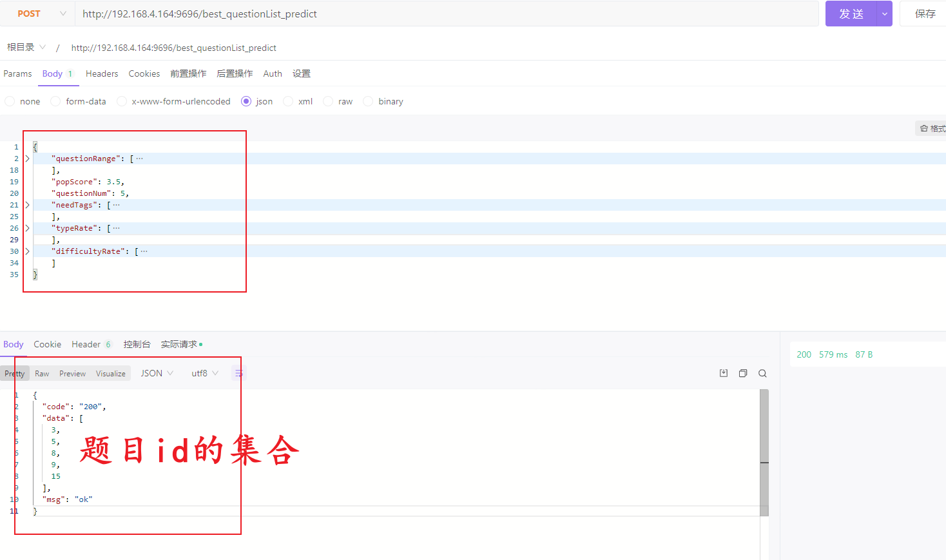This screenshot has height=560, width=946.
Task: Switch to the Headers request tab
Action: [102, 73]
